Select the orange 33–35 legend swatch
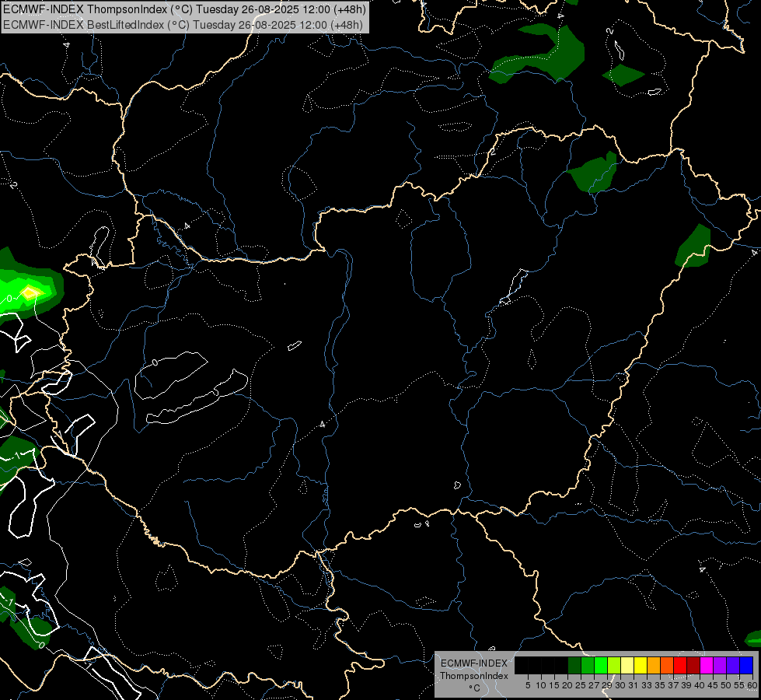This screenshot has height=700, width=761. [654, 666]
